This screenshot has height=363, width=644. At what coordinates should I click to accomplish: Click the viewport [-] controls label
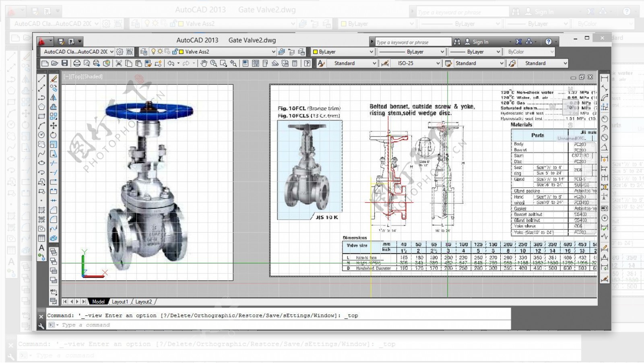pos(67,76)
